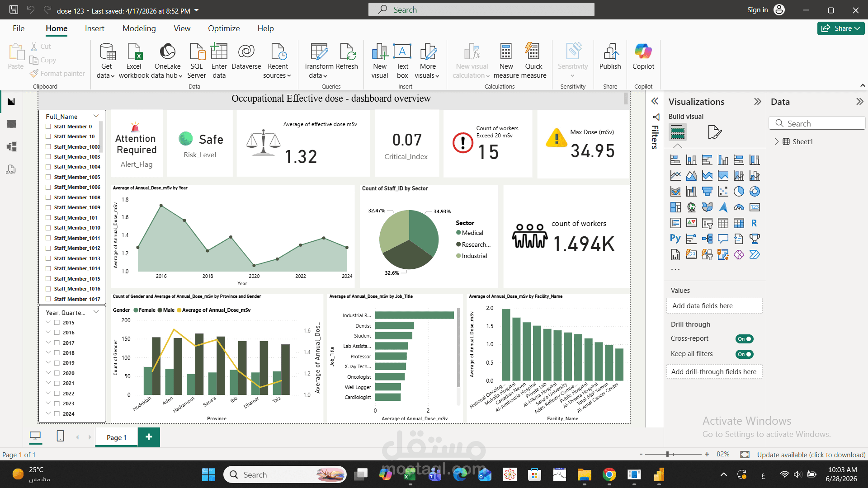Switch to the Insert ribbon tab

pos(94,28)
